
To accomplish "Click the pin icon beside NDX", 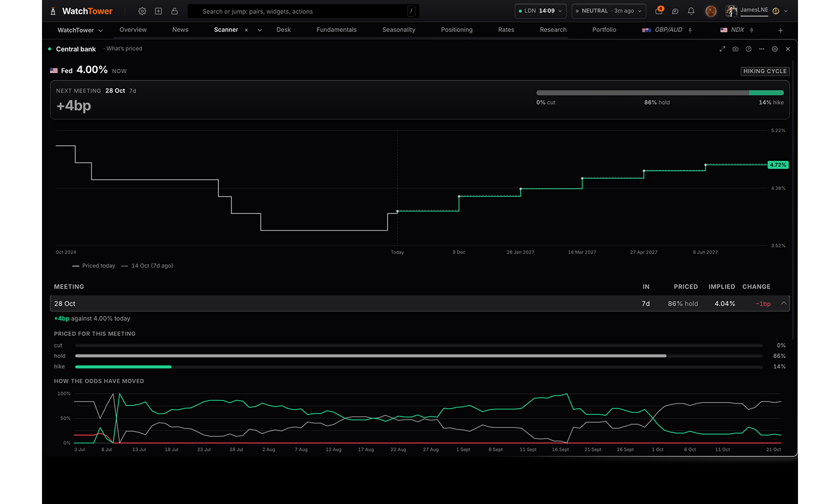I will pyautogui.click(x=752, y=30).
